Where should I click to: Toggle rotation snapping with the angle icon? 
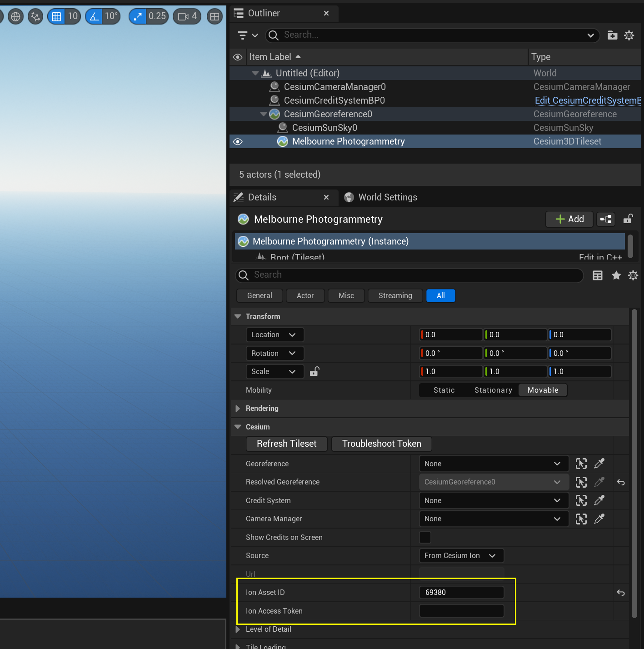[x=94, y=16]
